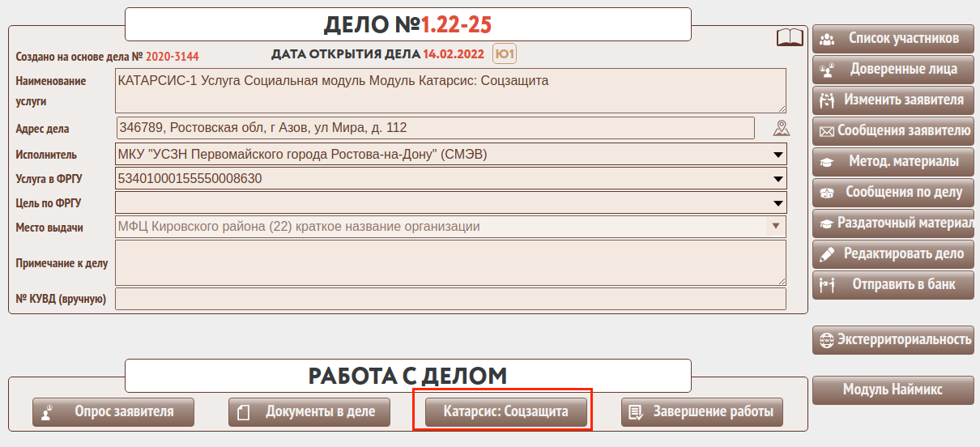Image resolution: width=980 pixels, height=447 pixels.
Task: Click Отправить в банк button
Action: coord(893,284)
